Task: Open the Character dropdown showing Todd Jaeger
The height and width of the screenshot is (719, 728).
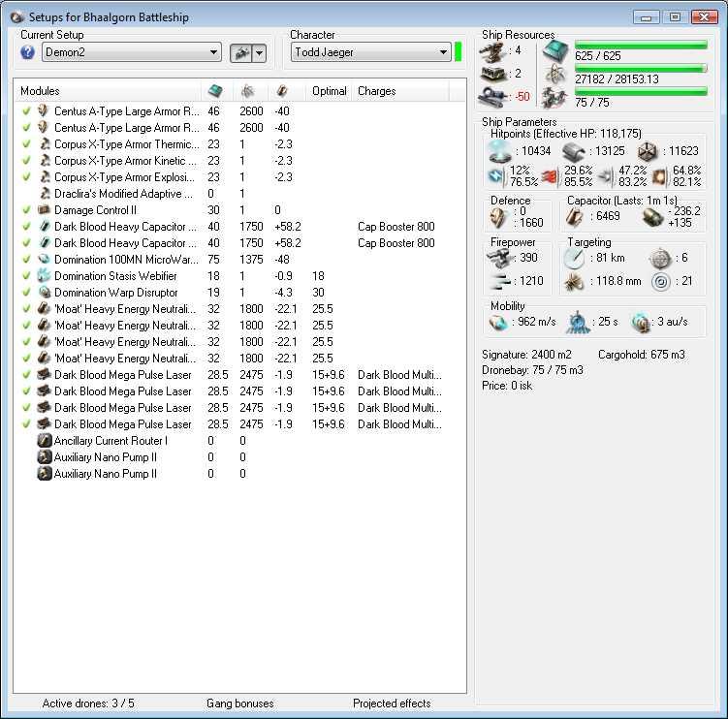Action: click(370, 52)
